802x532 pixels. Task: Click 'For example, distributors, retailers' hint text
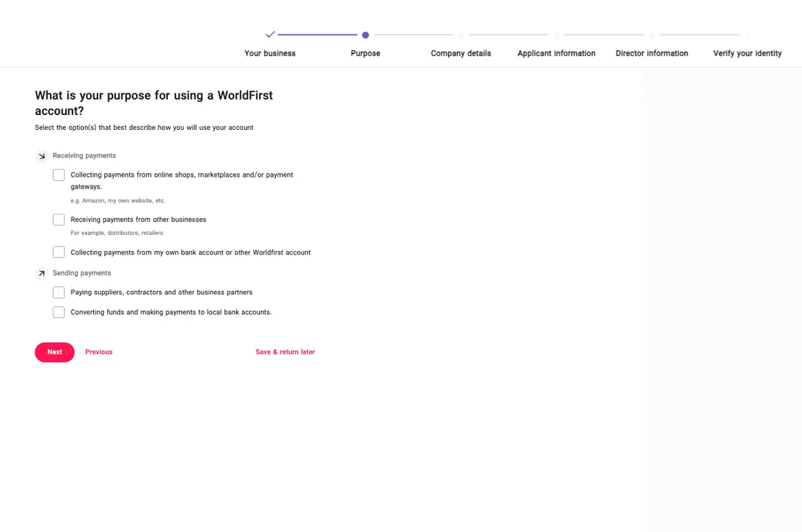point(116,233)
